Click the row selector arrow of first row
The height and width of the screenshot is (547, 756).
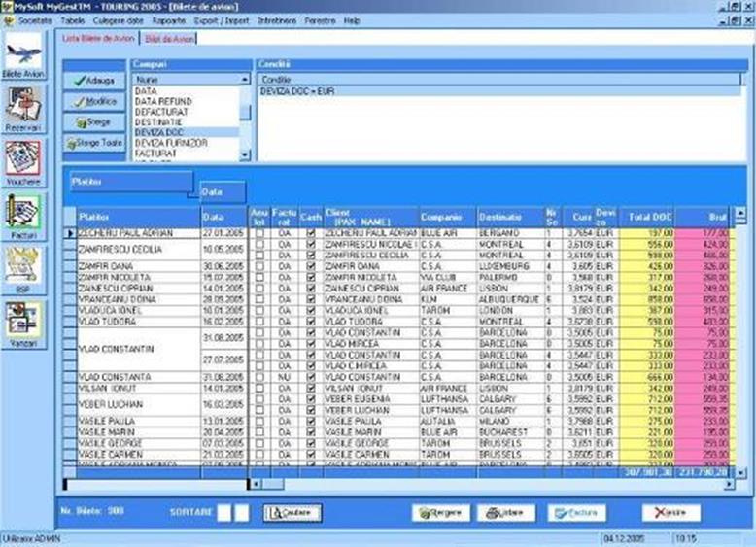click(x=70, y=233)
